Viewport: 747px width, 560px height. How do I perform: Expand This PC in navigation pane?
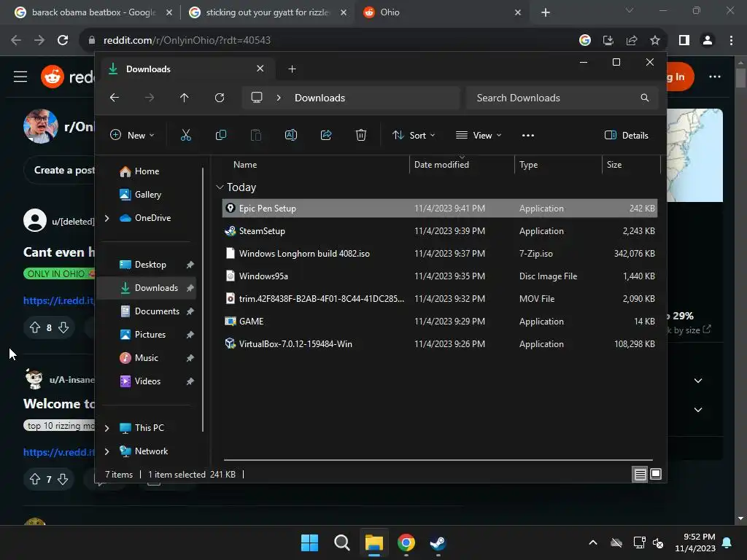point(107,428)
